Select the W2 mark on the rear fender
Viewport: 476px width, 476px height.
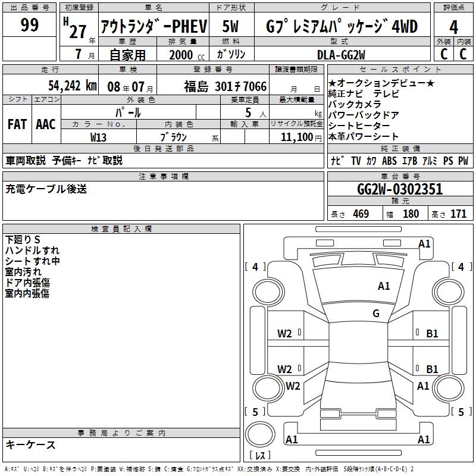293,386
